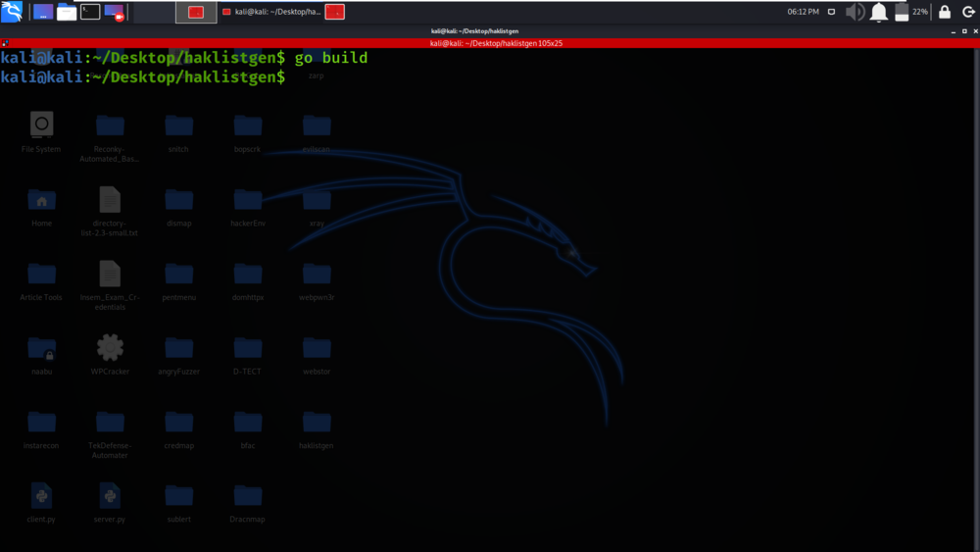Select the Home folder icon
The height and width of the screenshot is (552, 980).
41,208
